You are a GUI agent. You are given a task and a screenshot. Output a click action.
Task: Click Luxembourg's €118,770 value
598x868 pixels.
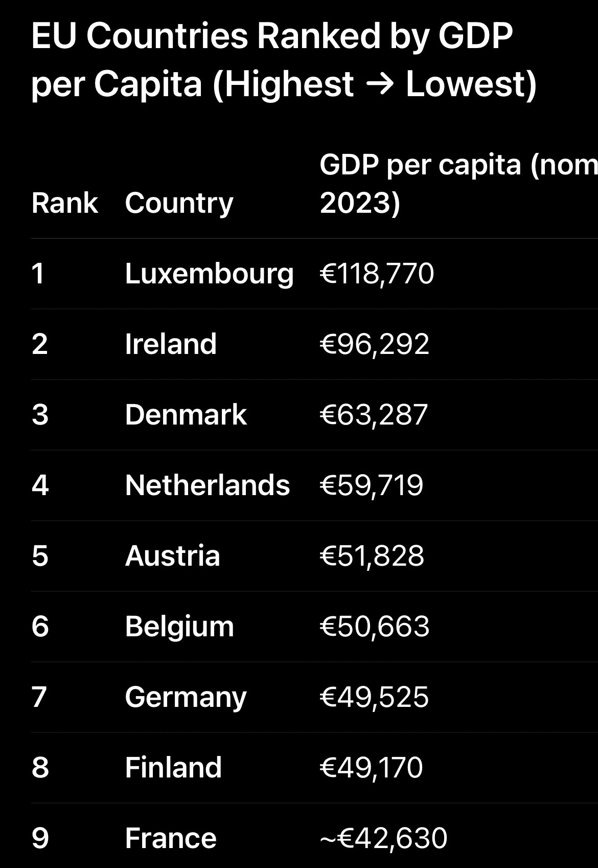point(377,274)
